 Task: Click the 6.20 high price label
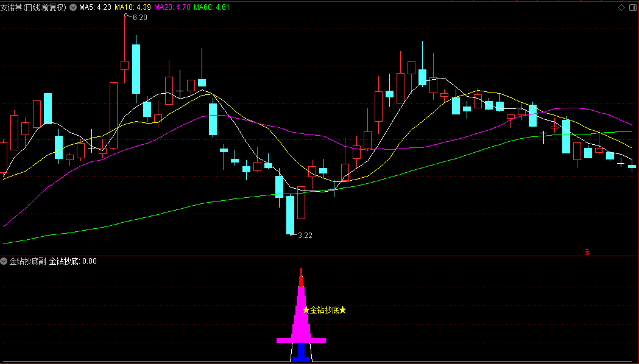pos(139,18)
